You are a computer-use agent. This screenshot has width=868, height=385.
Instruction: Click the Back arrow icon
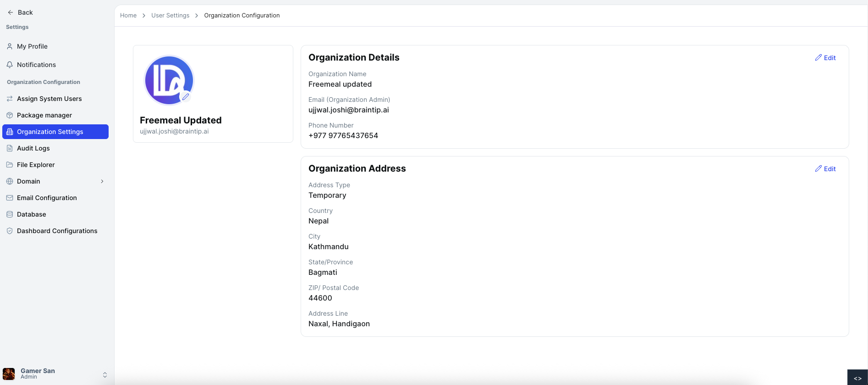pos(10,12)
